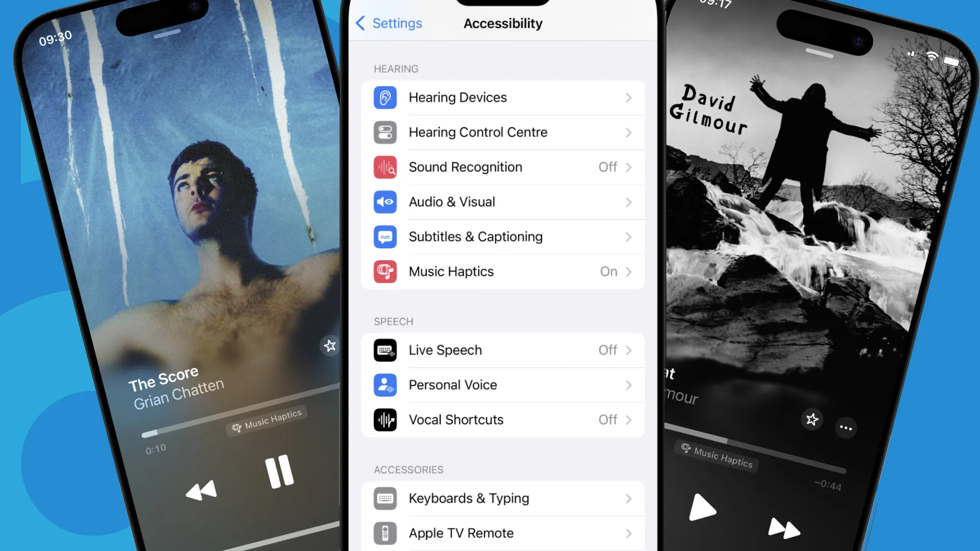Tap the Subtitles & Captioning icon

[385, 236]
